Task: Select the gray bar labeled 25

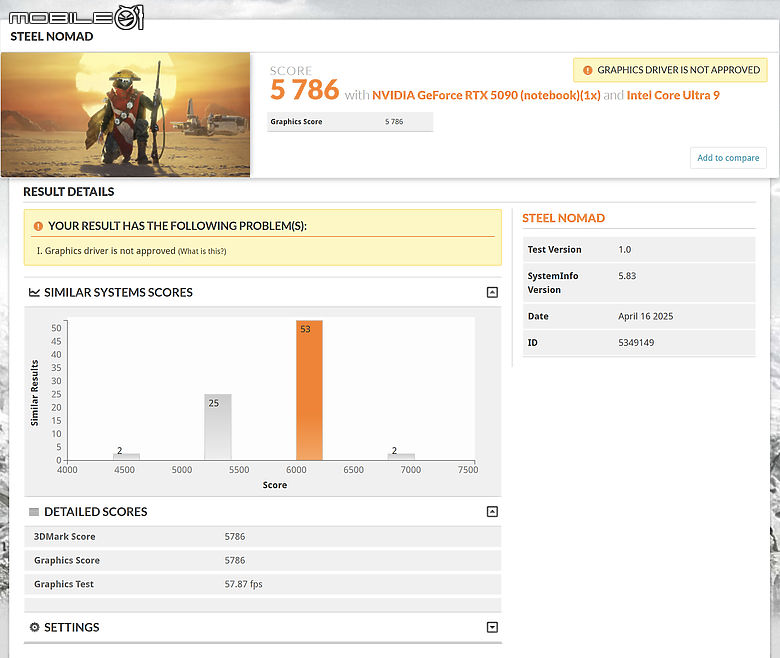Action: point(217,427)
